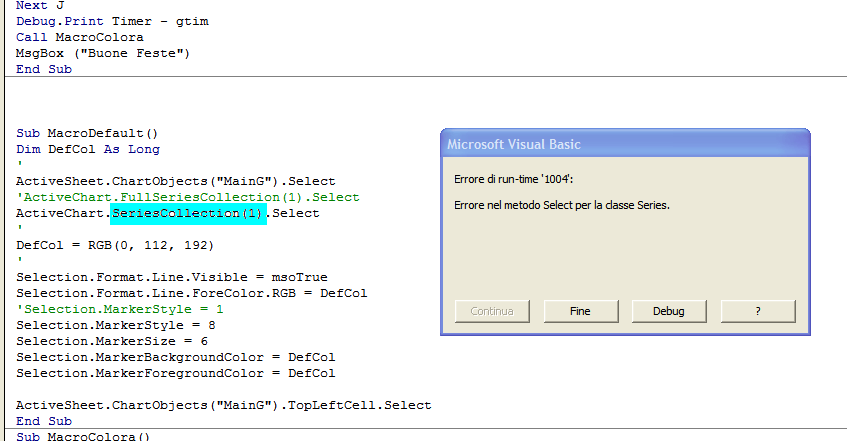The image size is (847, 441).
Task: Click the Fine button in error dialog
Action: point(581,311)
